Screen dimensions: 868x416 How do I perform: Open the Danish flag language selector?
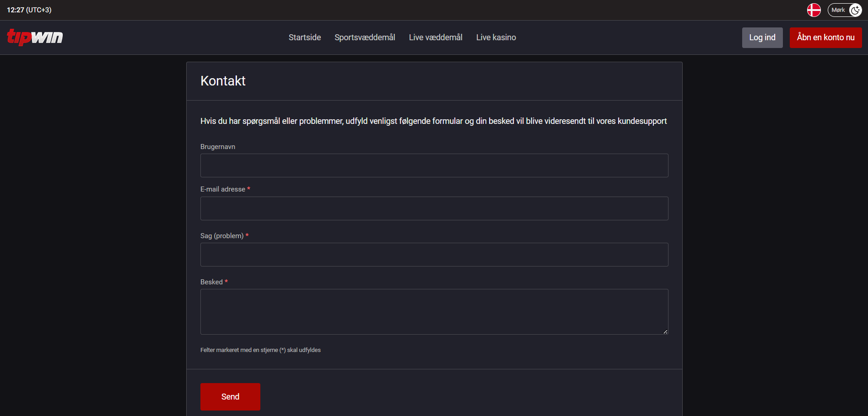[814, 10]
